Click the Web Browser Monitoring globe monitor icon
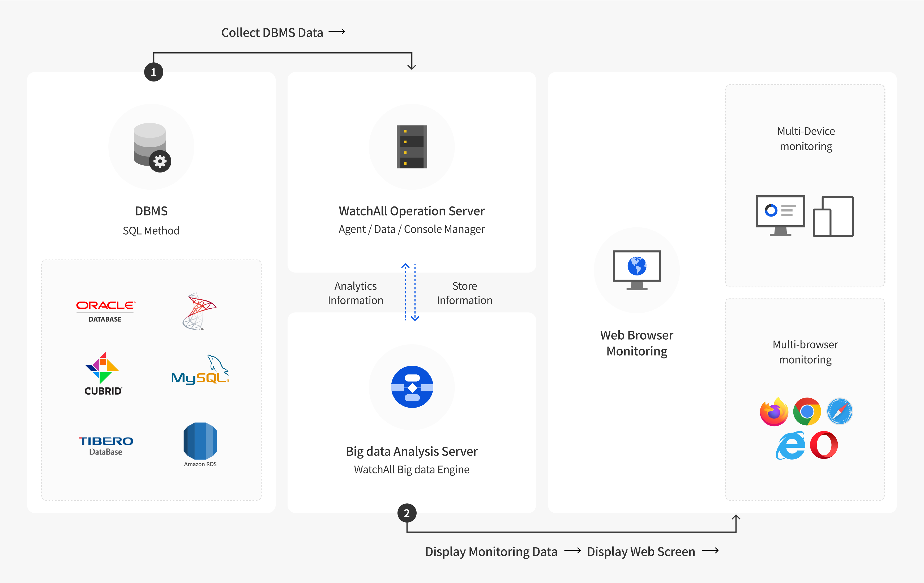This screenshot has height=583, width=924. (637, 270)
